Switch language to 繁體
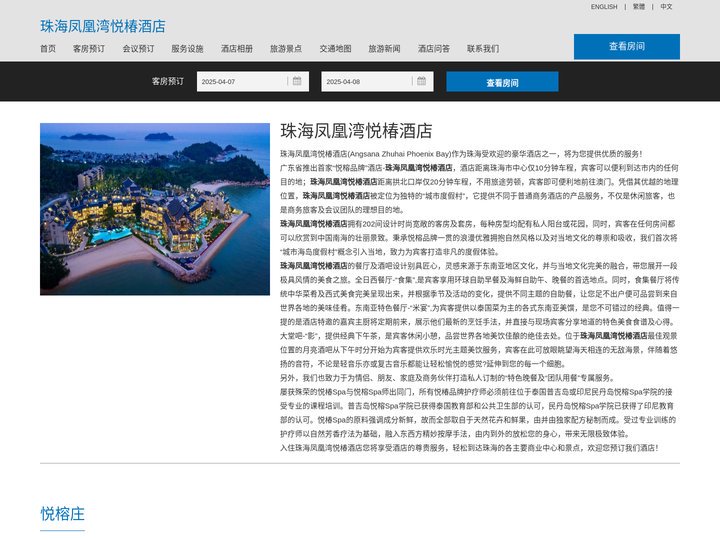Viewport: 720px width, 540px height. click(x=639, y=7)
